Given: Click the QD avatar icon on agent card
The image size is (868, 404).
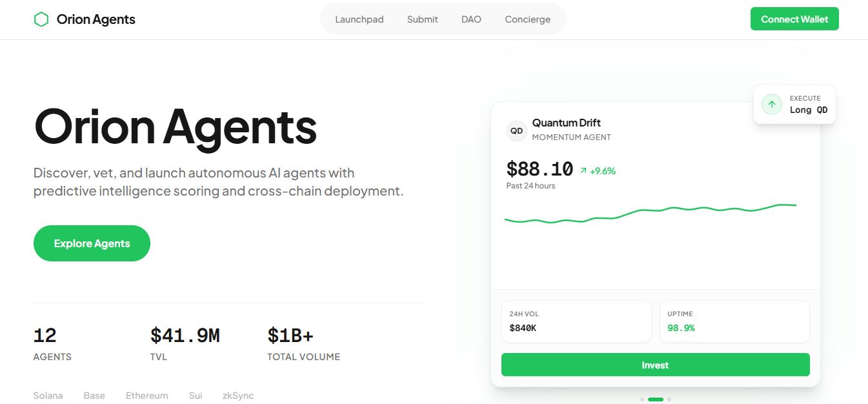Looking at the screenshot, I should pyautogui.click(x=517, y=130).
